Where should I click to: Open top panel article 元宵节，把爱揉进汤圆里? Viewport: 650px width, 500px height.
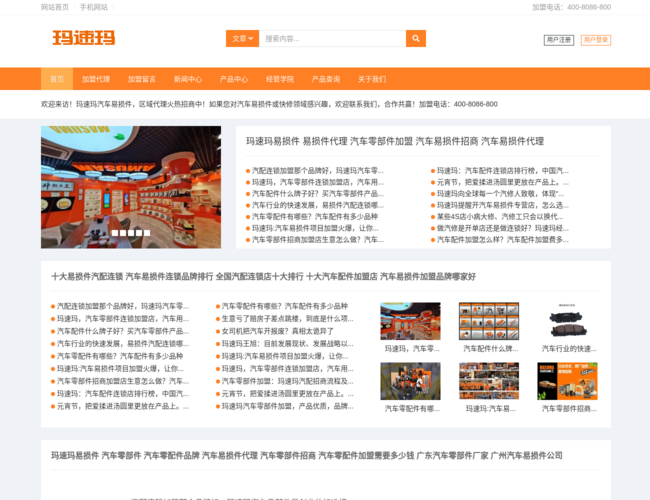(x=503, y=182)
